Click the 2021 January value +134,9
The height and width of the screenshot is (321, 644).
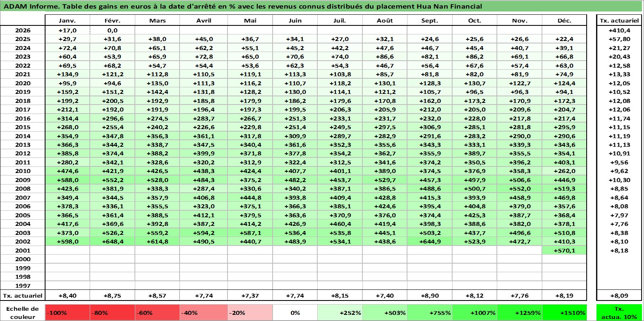click(x=67, y=74)
